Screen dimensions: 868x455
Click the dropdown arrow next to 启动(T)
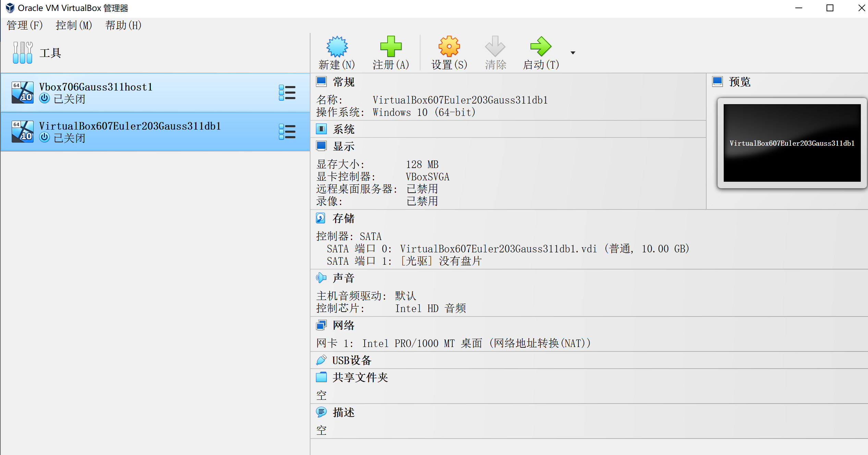(573, 52)
